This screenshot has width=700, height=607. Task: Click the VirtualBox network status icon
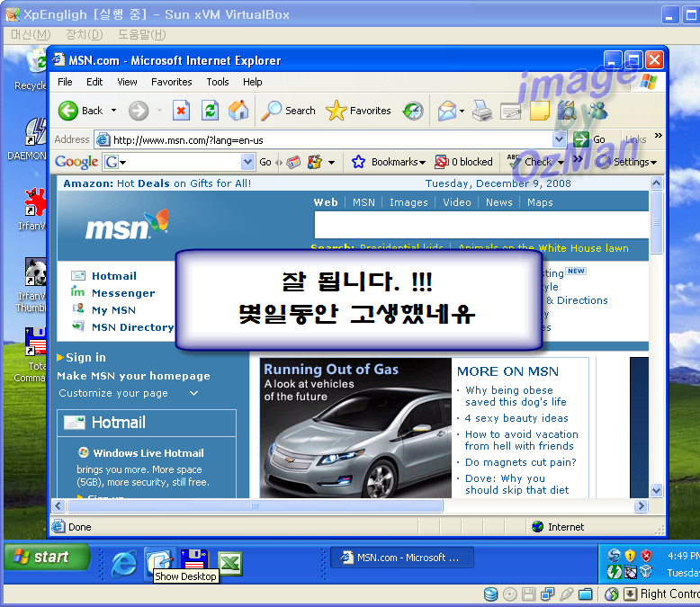point(547,594)
